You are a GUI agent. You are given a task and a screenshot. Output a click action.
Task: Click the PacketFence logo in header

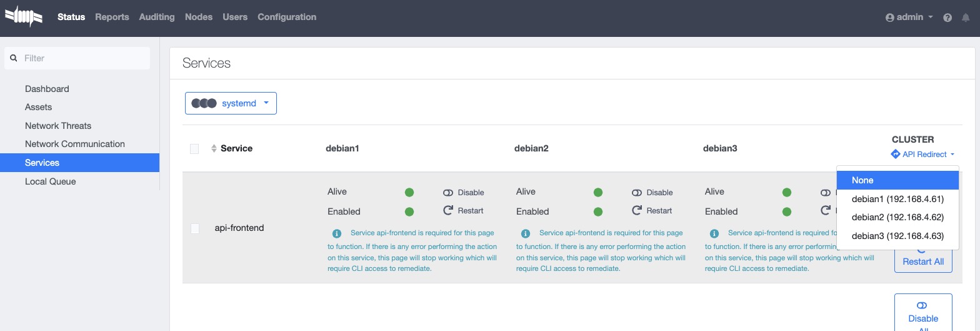tap(24, 17)
